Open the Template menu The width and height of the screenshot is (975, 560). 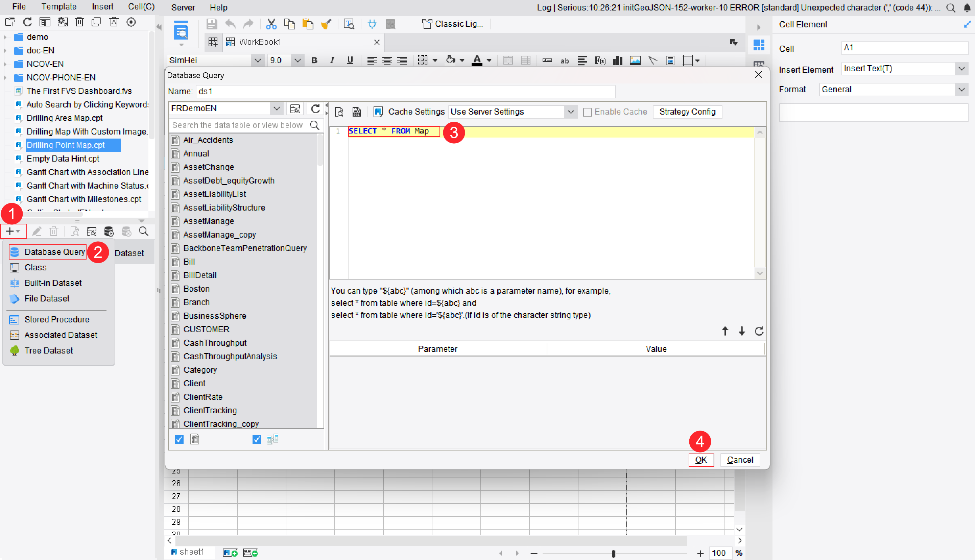(x=59, y=6)
